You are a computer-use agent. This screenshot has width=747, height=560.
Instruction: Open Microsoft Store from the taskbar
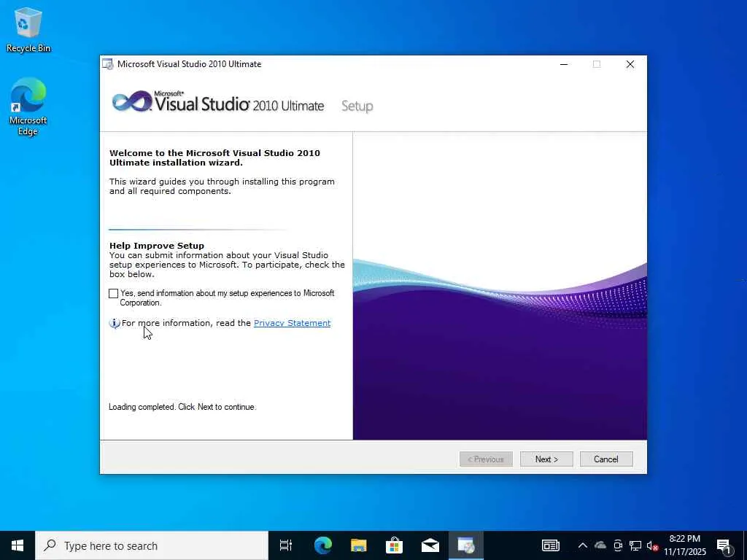pos(394,545)
